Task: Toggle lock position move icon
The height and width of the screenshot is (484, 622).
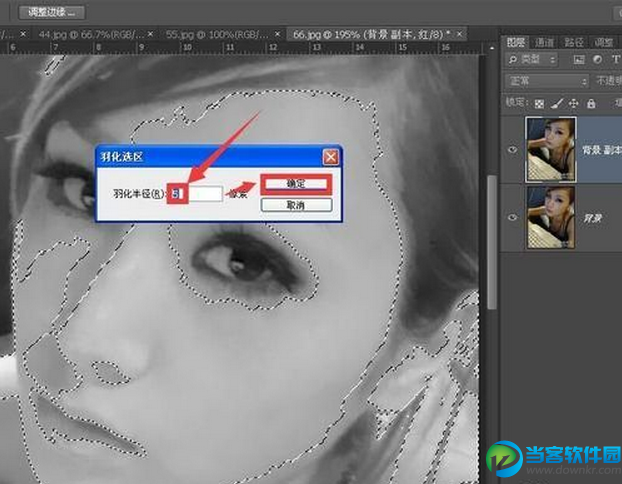Action: (574, 104)
